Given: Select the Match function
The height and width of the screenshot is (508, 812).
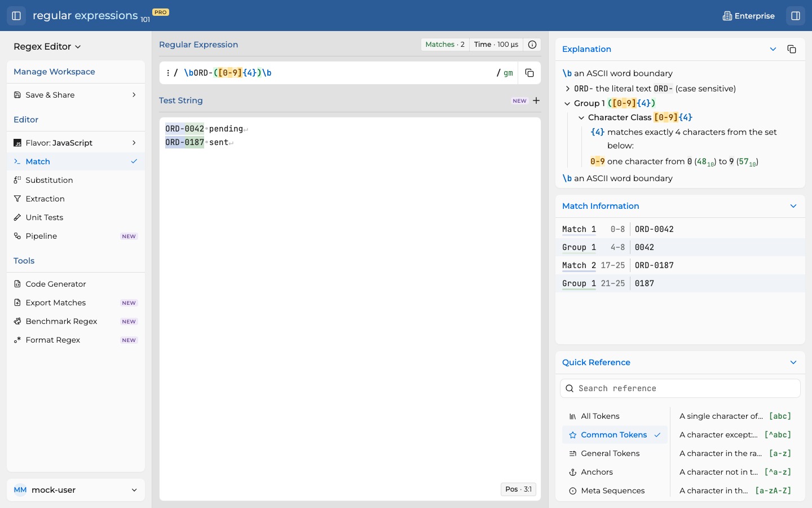Looking at the screenshot, I should pyautogui.click(x=76, y=161).
